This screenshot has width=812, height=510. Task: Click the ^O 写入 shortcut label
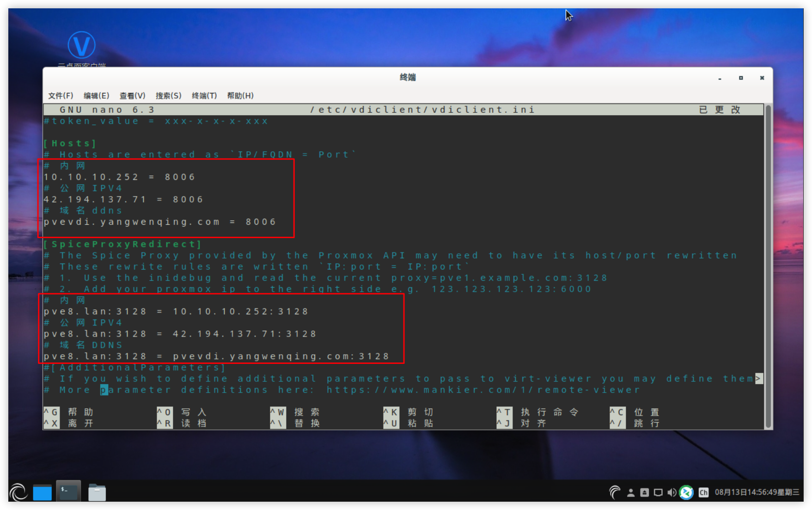(182, 412)
